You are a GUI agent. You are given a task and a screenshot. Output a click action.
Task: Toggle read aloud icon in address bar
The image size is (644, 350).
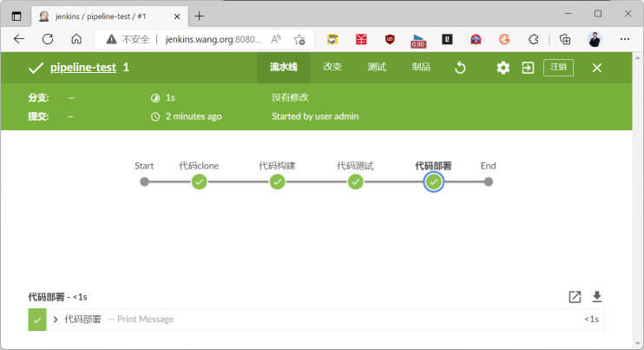click(x=276, y=39)
